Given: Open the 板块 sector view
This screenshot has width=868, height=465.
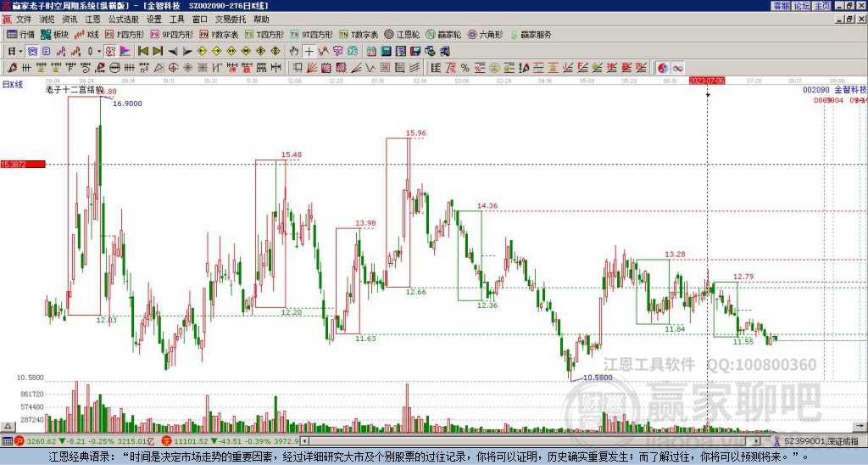Looking at the screenshot, I should (54, 34).
